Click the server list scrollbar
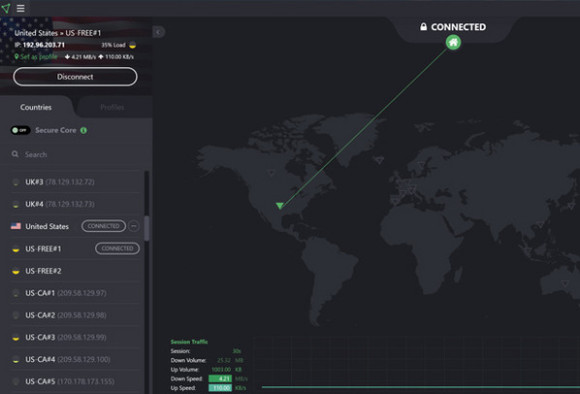 tap(146, 228)
